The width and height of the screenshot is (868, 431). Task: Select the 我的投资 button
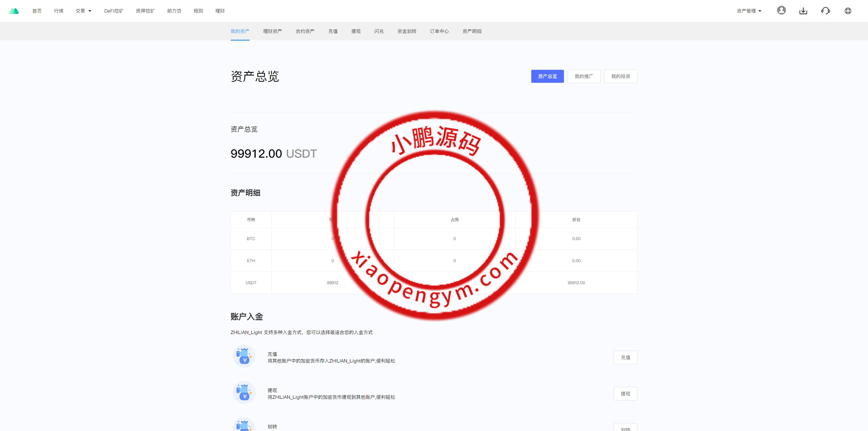[x=620, y=76]
